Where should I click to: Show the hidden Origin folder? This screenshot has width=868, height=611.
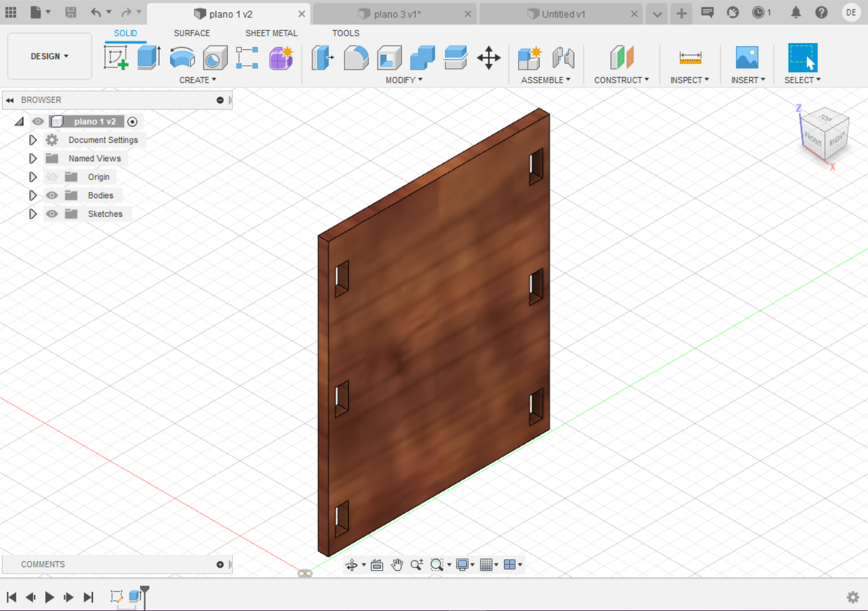click(52, 177)
